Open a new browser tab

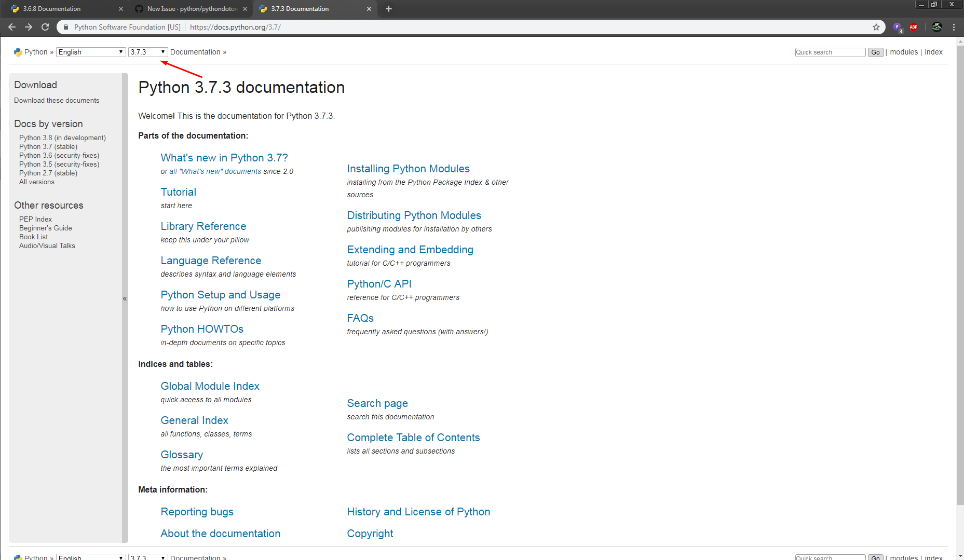point(388,8)
